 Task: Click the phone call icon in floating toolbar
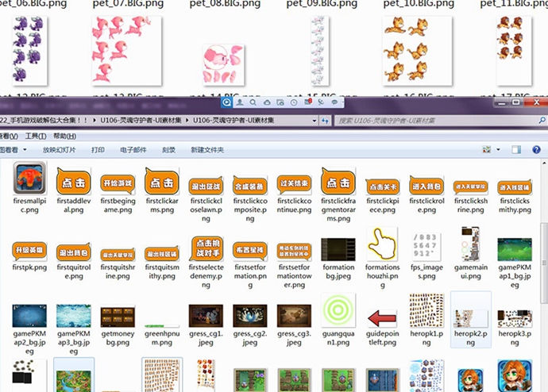321,102
